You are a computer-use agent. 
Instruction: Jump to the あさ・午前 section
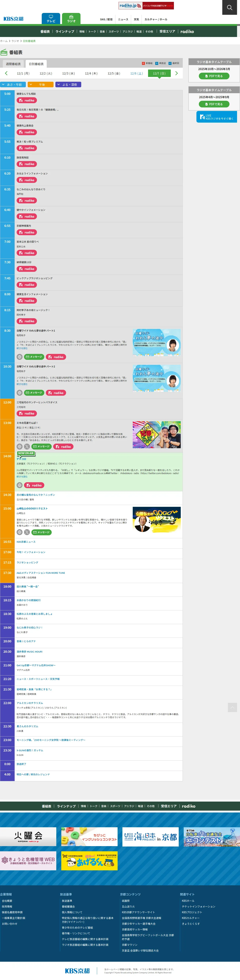pos(13,85)
